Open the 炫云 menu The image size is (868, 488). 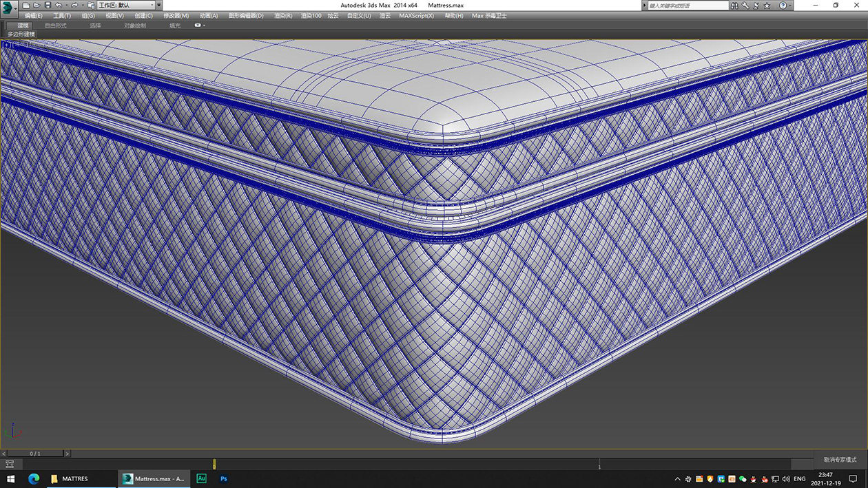333,15
